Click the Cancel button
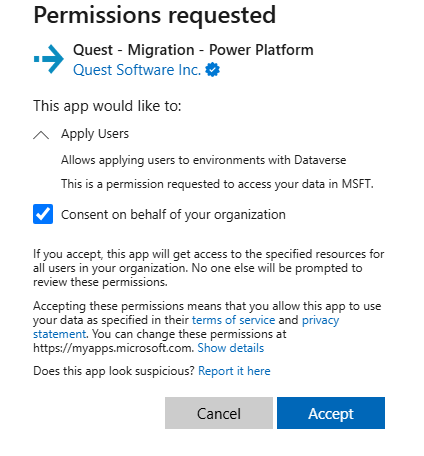The width and height of the screenshot is (424, 456). click(x=219, y=413)
